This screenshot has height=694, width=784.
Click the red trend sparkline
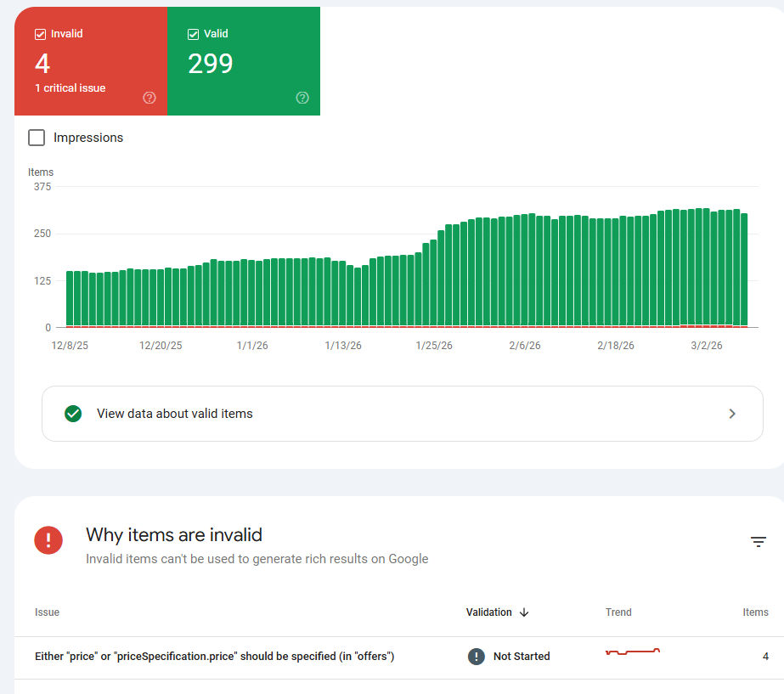tap(633, 652)
